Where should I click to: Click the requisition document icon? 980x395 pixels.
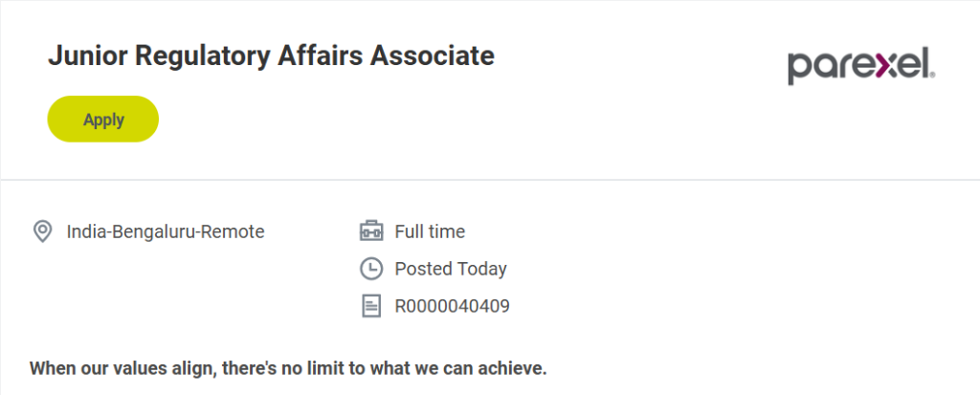[x=370, y=306]
